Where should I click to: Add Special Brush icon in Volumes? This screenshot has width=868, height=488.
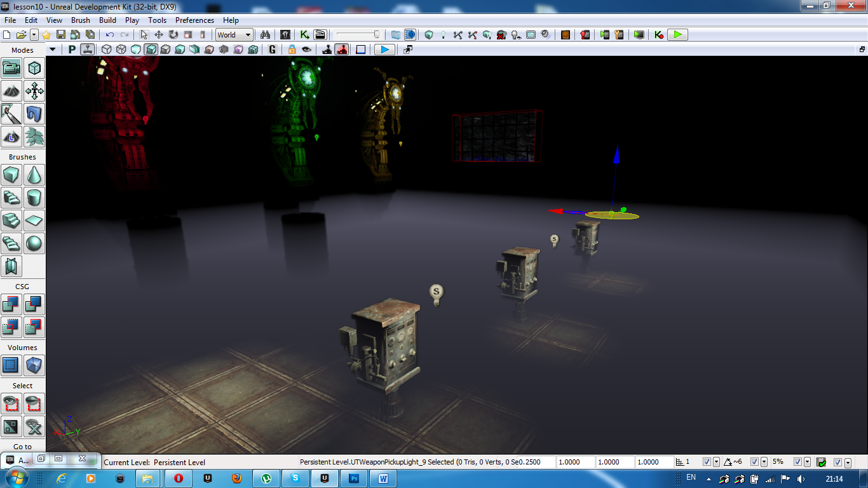pyautogui.click(x=12, y=365)
